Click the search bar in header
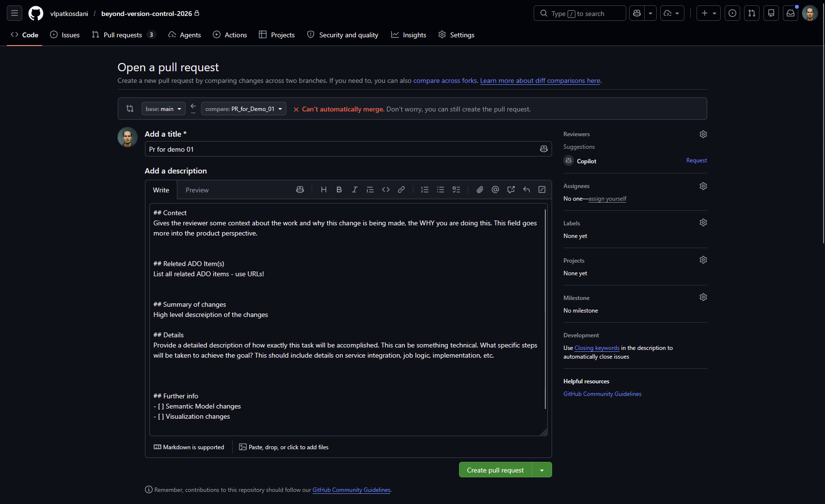The width and height of the screenshot is (825, 504). click(x=580, y=13)
